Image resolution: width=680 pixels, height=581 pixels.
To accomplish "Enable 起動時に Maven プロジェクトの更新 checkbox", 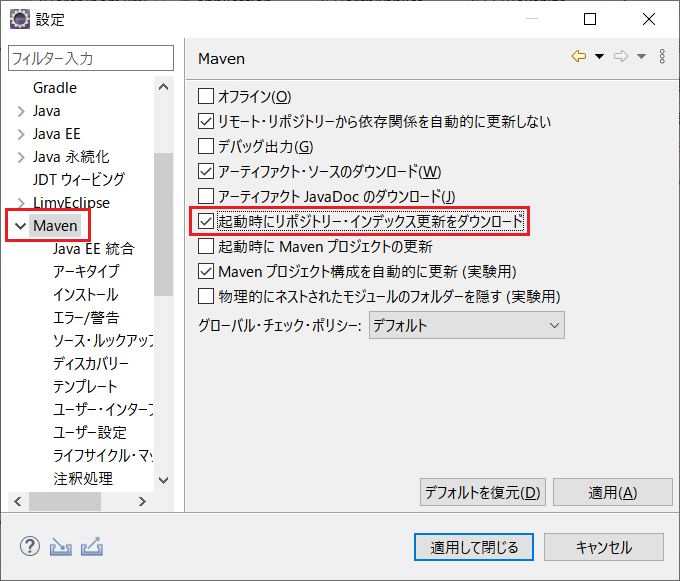I will [x=206, y=246].
